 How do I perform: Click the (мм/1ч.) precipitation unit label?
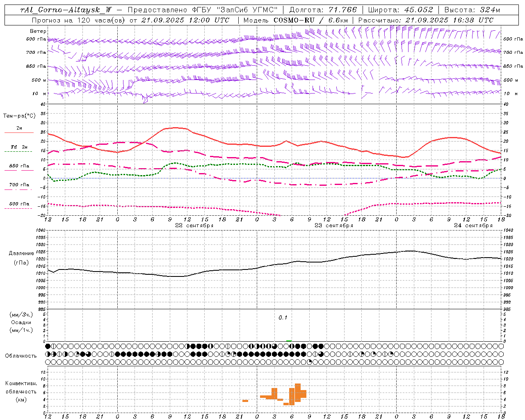click(x=21, y=330)
